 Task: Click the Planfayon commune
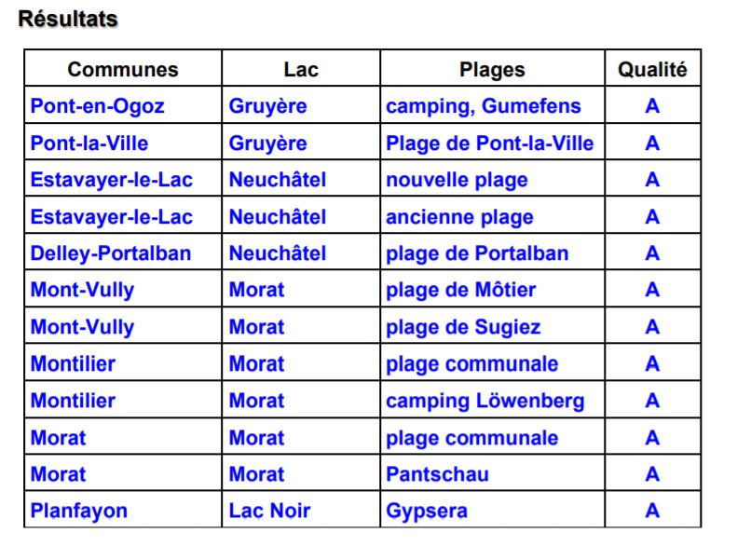click(x=79, y=511)
